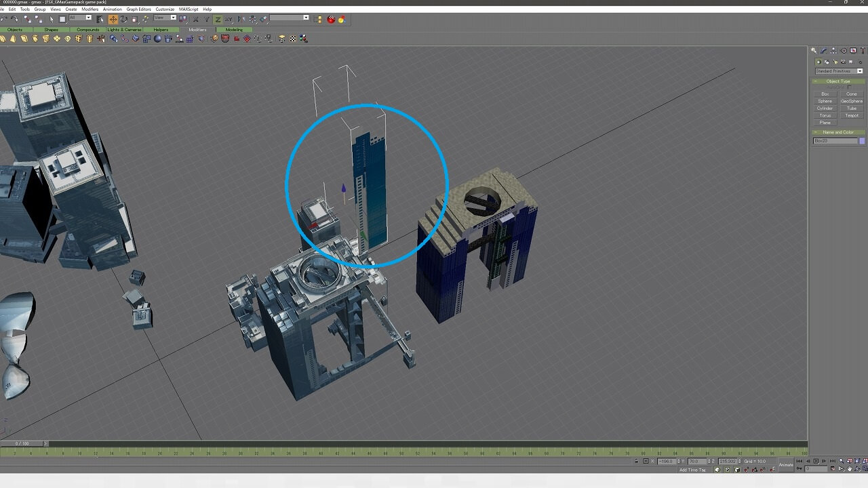The width and height of the screenshot is (868, 488).
Task: Click the object color swatch
Action: (862, 141)
